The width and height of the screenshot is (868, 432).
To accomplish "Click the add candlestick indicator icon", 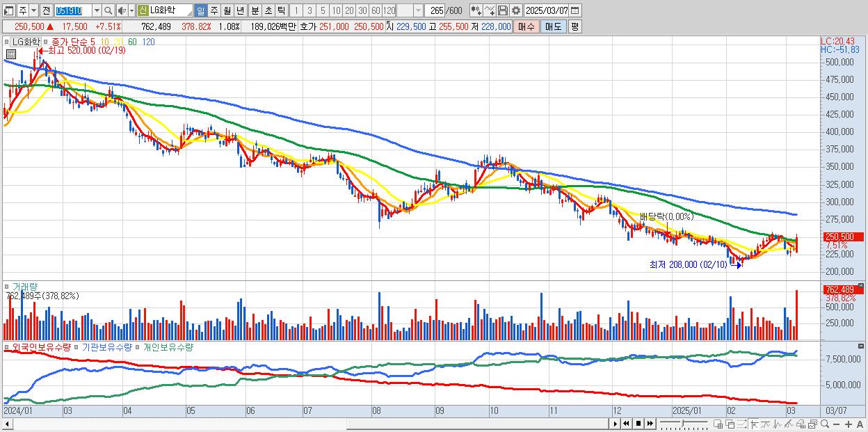I will (x=476, y=10).
